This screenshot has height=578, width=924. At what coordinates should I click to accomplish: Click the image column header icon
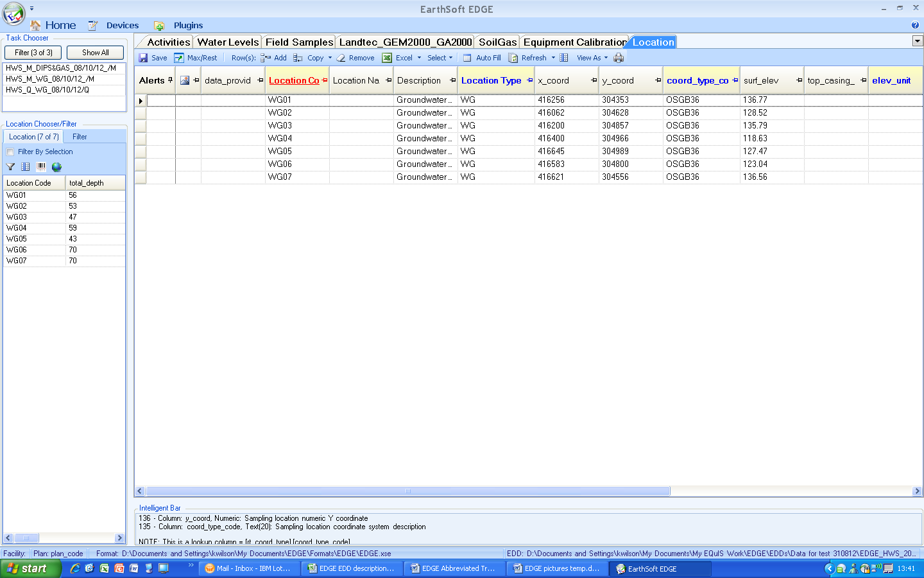pos(185,80)
